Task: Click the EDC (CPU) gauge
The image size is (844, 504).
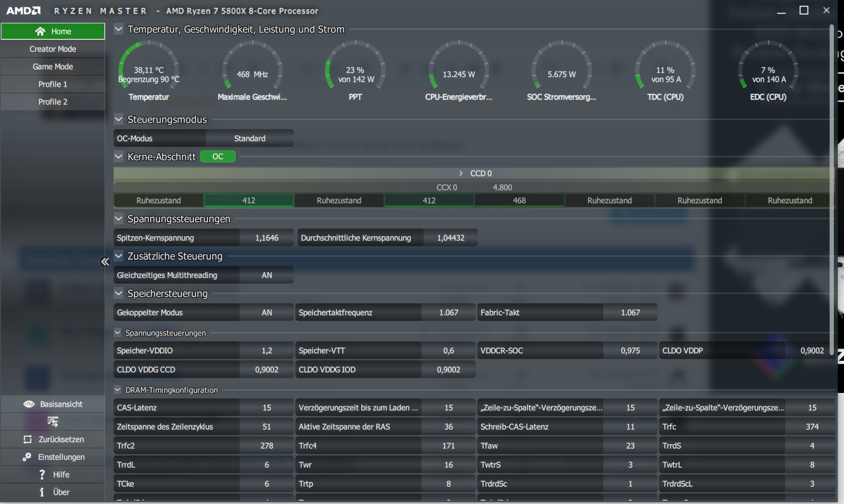Action: (768, 71)
